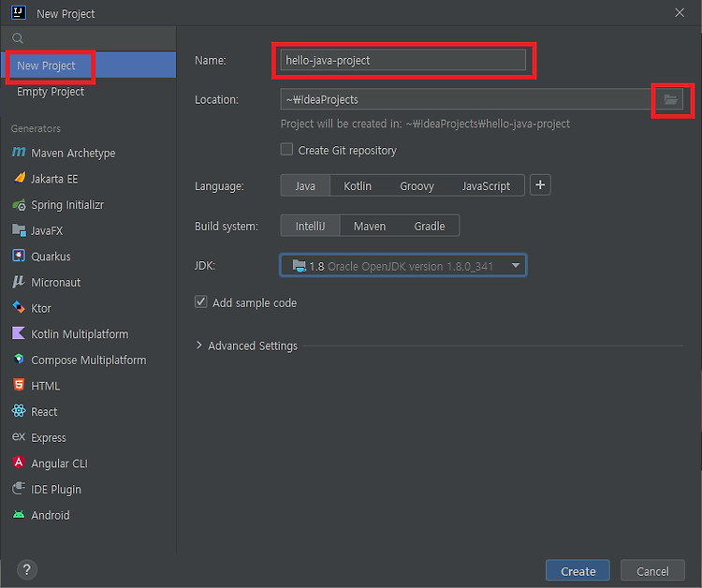This screenshot has width=702, height=588.
Task: Click the JDK folder icon in the combo box
Action: [x=299, y=266]
